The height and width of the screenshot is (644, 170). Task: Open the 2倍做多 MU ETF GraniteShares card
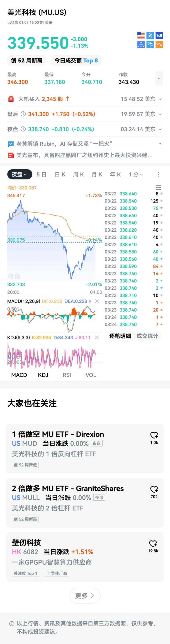85,503
